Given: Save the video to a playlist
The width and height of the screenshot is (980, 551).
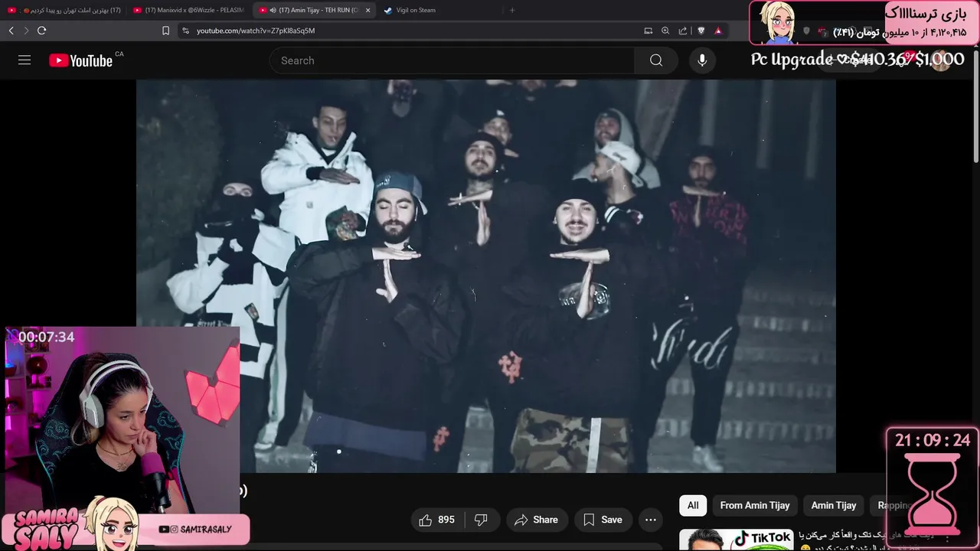Looking at the screenshot, I should pos(603,520).
